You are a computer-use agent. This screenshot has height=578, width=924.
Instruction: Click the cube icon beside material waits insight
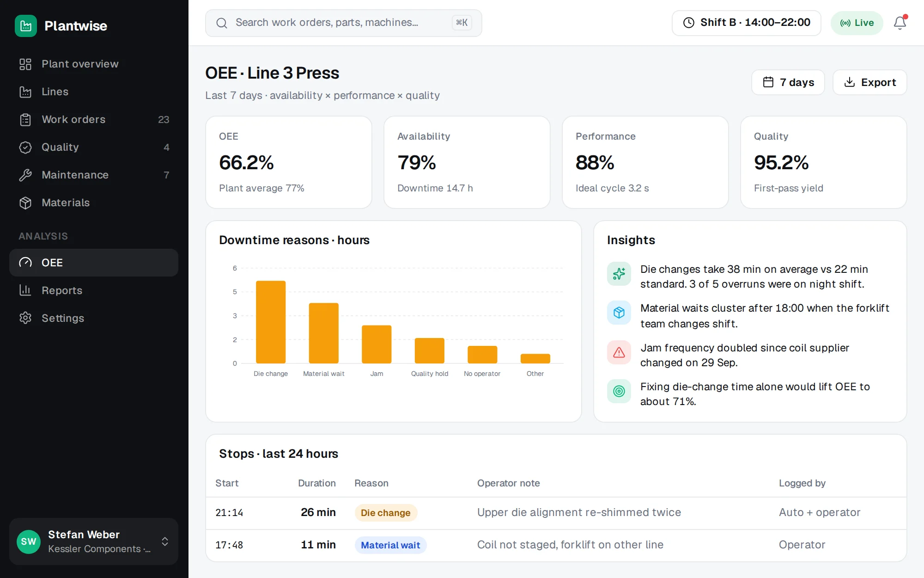619,313
